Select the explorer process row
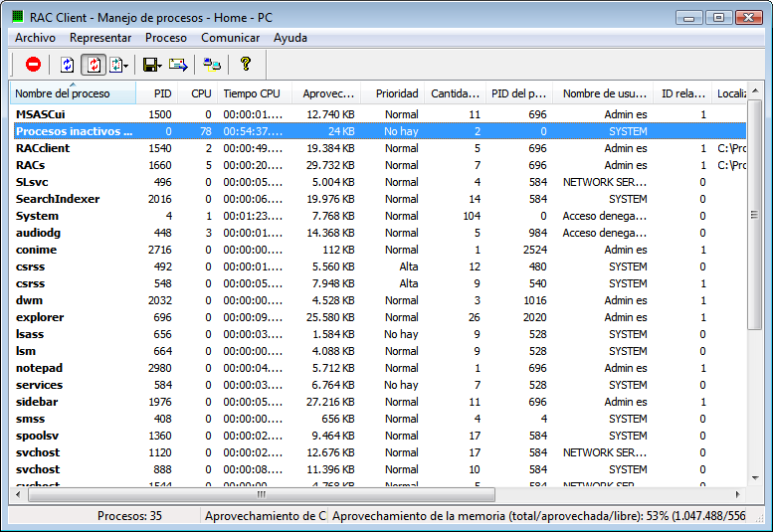Viewport: 773px width, 532px height. [40, 317]
